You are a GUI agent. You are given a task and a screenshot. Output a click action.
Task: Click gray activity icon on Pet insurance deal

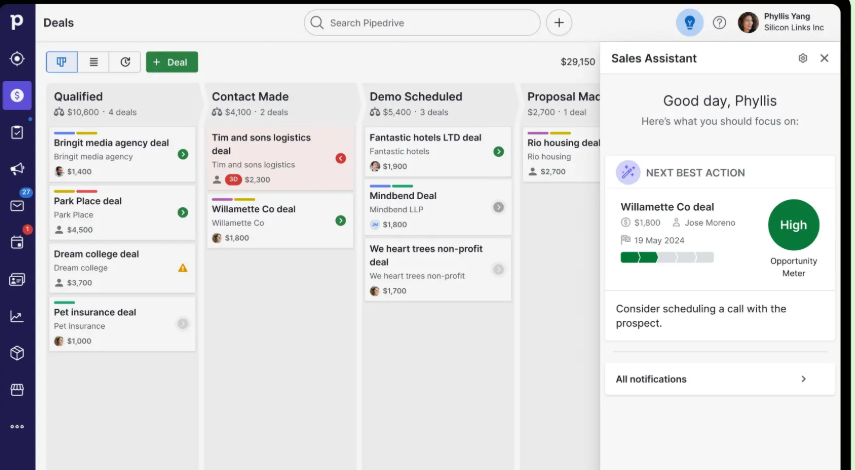tap(183, 324)
